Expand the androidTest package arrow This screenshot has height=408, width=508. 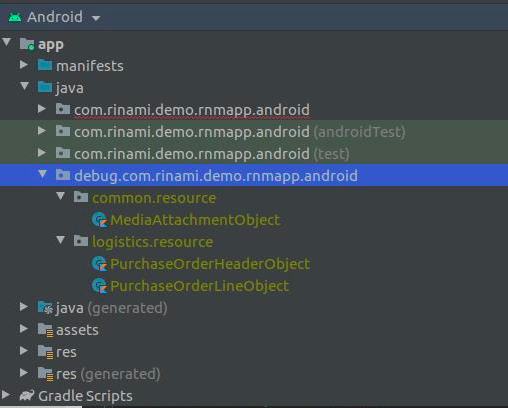42,130
